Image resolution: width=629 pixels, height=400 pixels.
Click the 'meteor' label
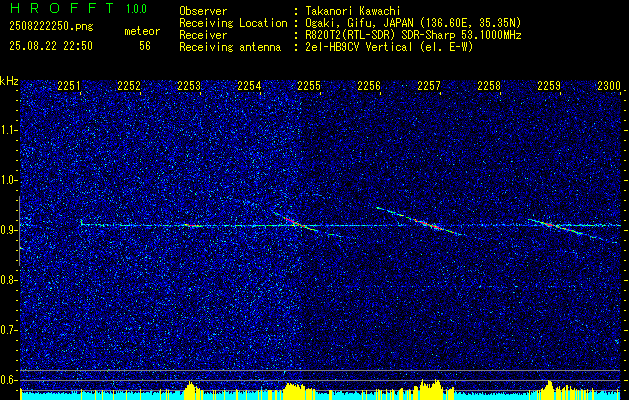tap(142, 31)
